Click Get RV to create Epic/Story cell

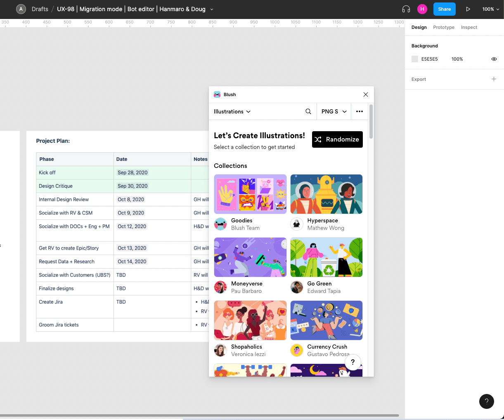point(75,248)
